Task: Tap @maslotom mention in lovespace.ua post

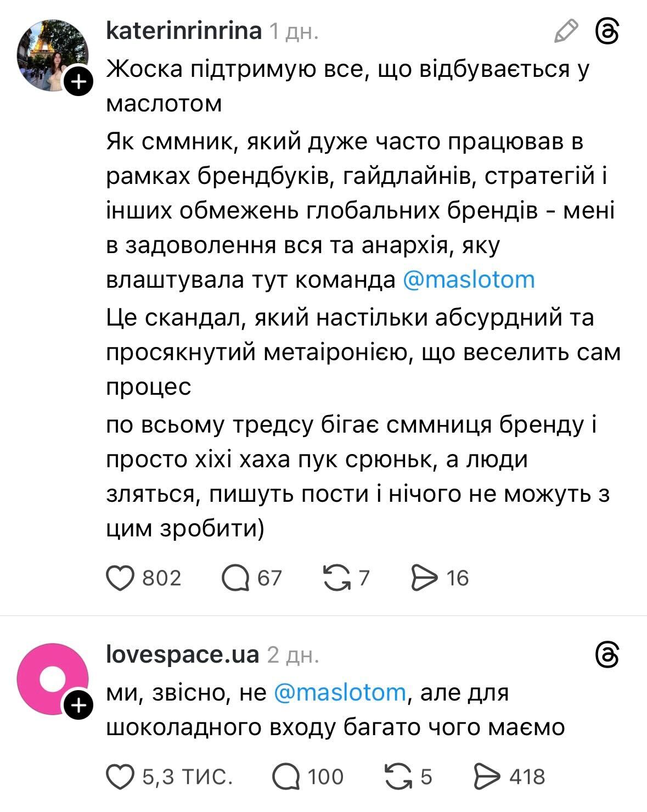Action: [339, 692]
